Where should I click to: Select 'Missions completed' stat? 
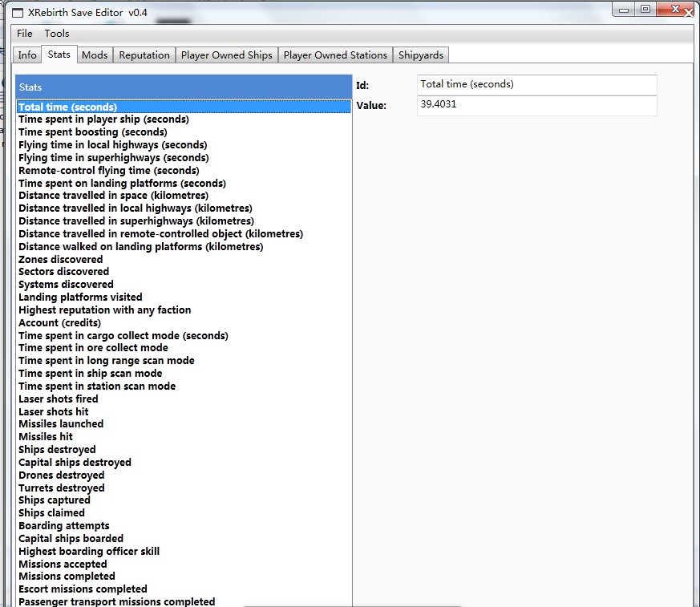click(184, 577)
